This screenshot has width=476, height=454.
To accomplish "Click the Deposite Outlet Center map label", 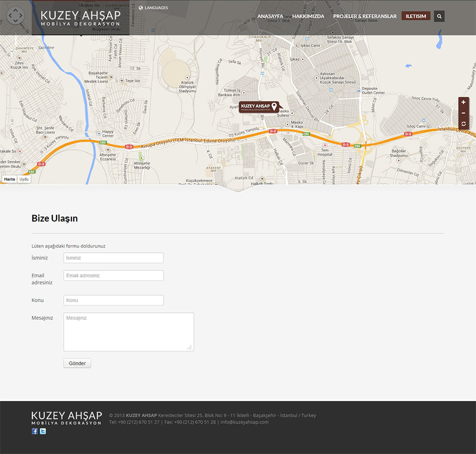I will coord(373,91).
